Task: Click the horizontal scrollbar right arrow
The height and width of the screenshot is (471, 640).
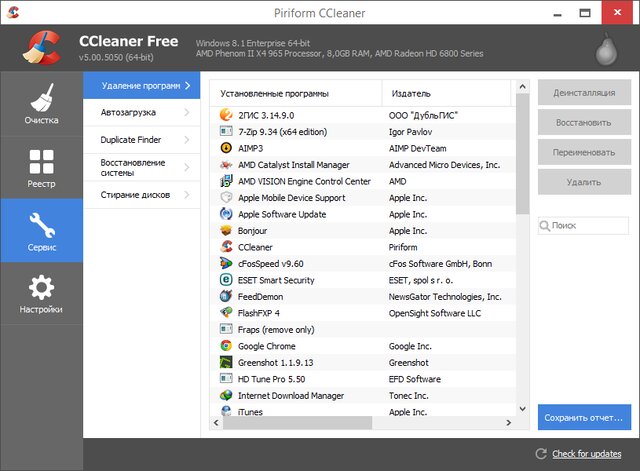Action: 509,422
